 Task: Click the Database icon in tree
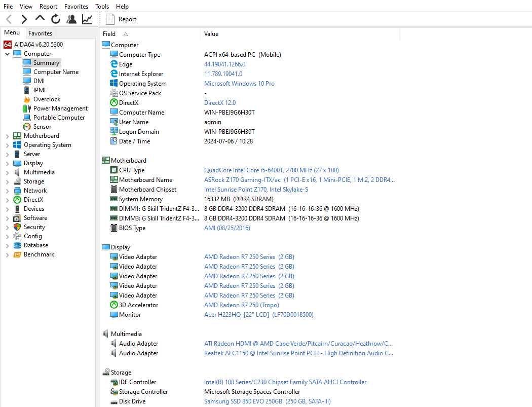click(x=17, y=245)
